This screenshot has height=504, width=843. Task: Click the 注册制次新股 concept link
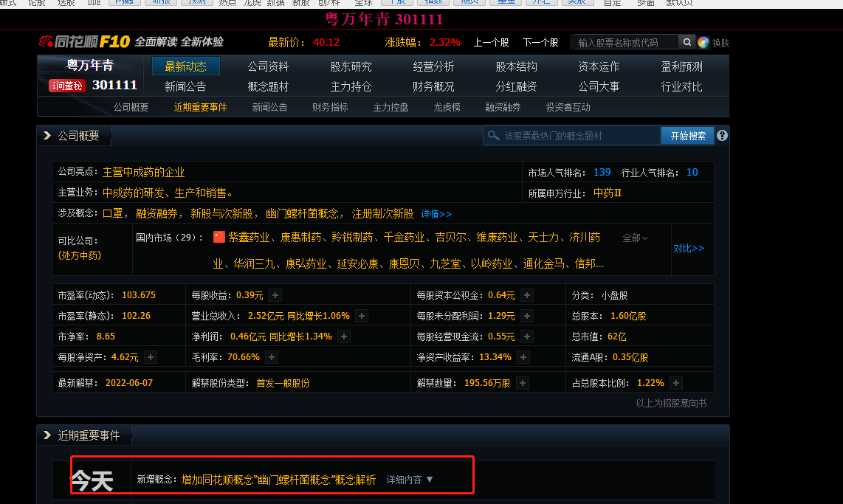point(383,213)
